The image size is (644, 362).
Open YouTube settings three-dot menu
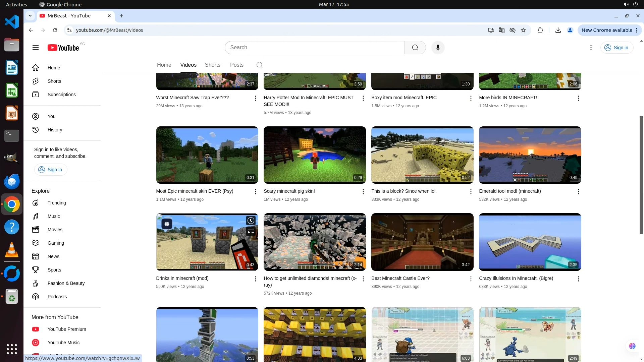tap(591, 48)
